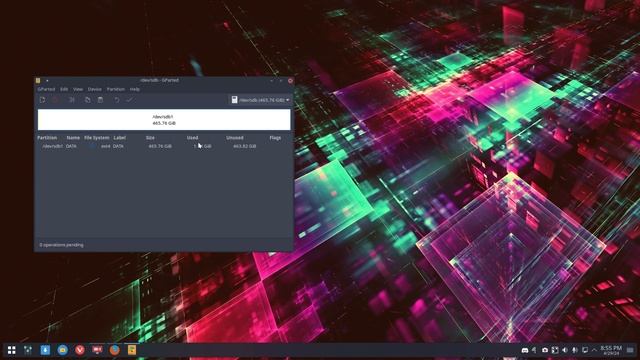Click the microphone tray icon

pos(575,350)
